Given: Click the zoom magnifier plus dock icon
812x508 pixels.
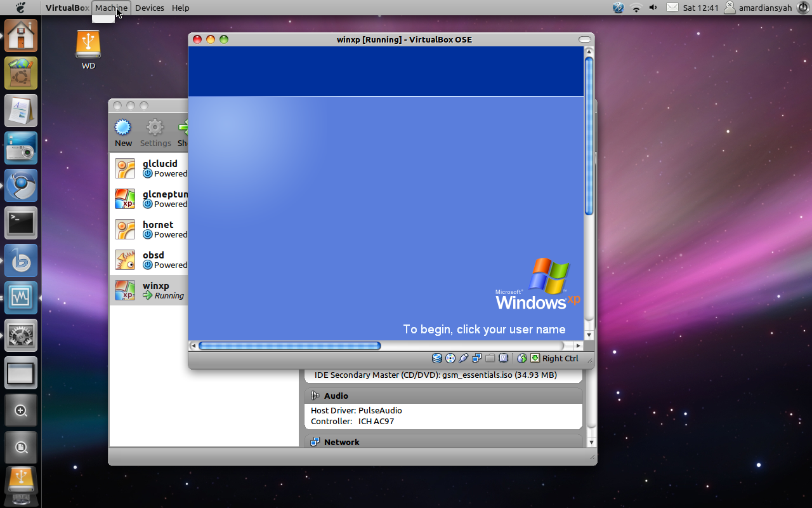Looking at the screenshot, I should [x=21, y=410].
